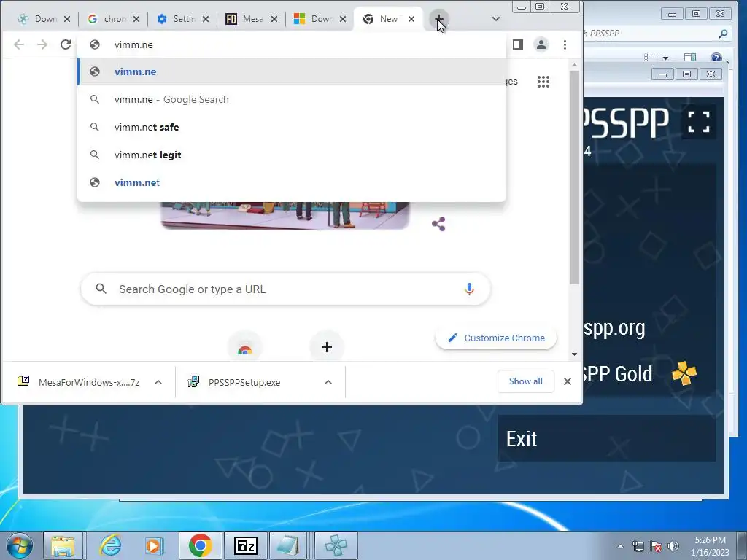The image size is (747, 560).
Task: Open the Web Store shortcut icon
Action: 245,349
